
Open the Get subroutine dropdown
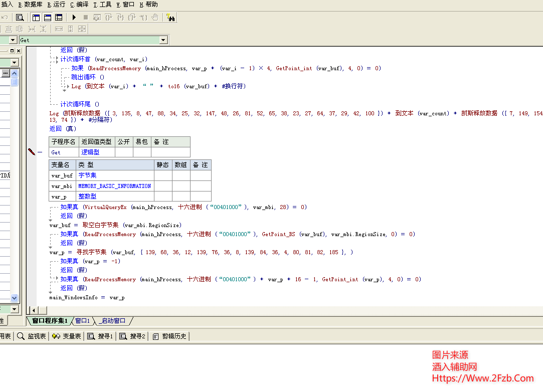[163, 40]
